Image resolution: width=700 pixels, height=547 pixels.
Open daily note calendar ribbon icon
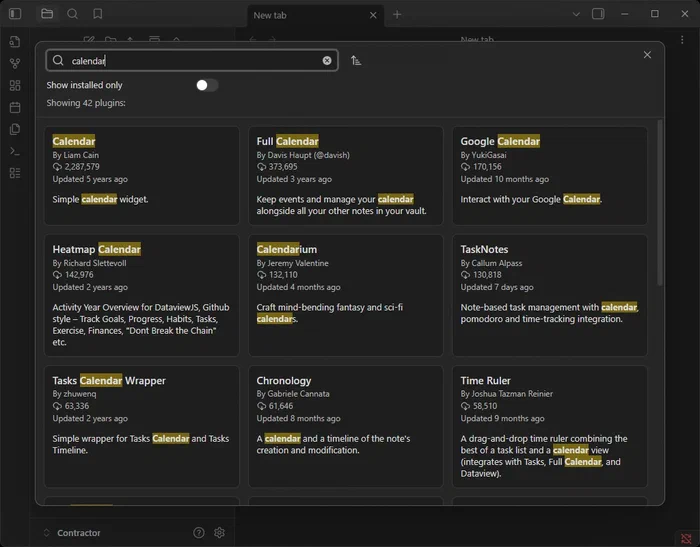[x=15, y=107]
